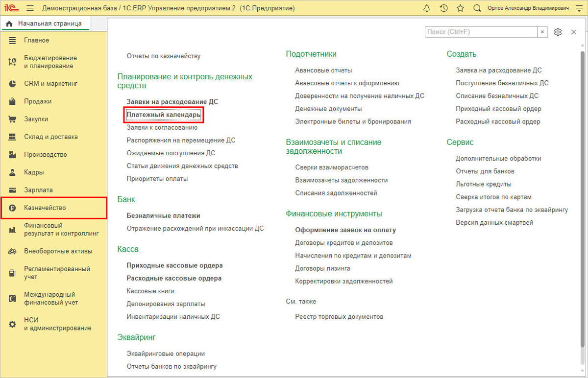Image resolution: width=588 pixels, height=378 pixels.
Task: Click the Главное section icon
Action: coord(13,40)
